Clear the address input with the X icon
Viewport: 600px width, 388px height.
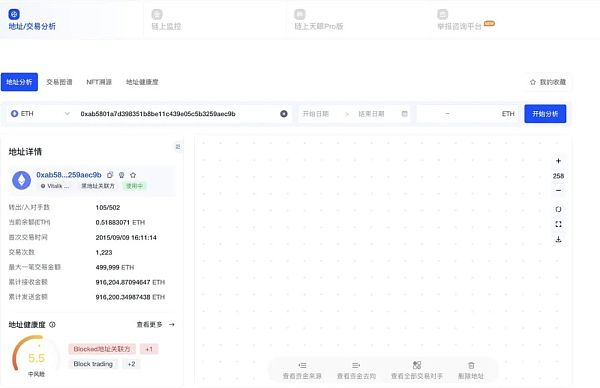coord(284,114)
